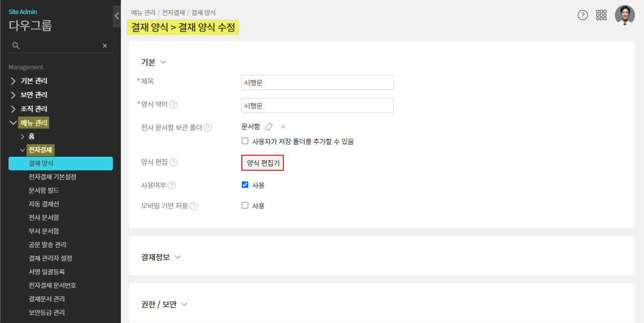Expand the 권한 / 보안 section
Viewport: 644px width, 323px height.
[164, 304]
